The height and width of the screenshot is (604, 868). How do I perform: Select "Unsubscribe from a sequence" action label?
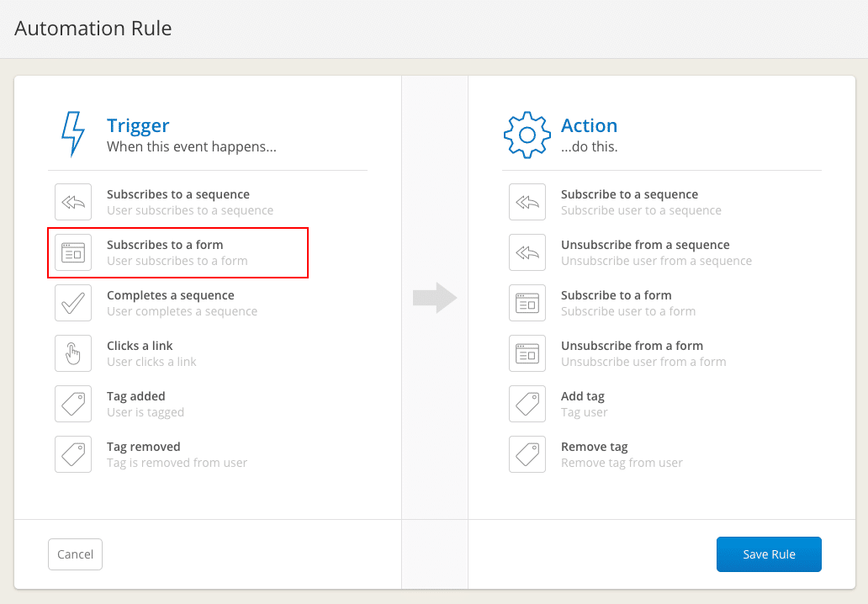point(645,245)
